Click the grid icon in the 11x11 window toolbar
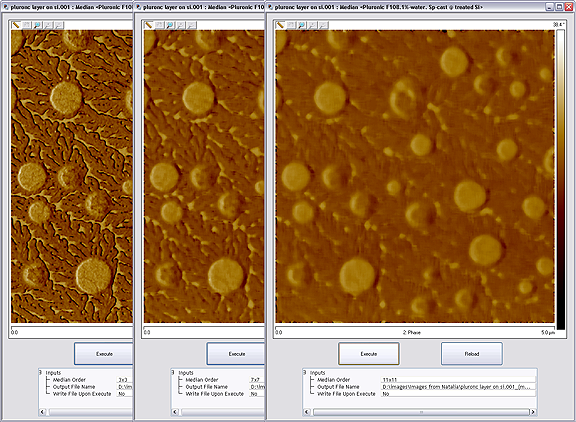Viewport: 576px width, 422px height. click(x=291, y=25)
